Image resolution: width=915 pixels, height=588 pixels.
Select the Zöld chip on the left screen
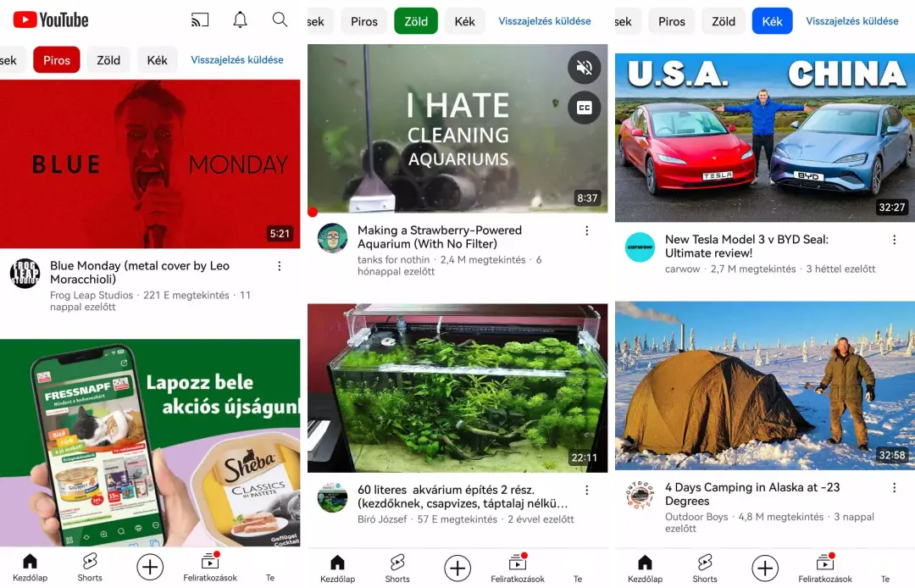pyautogui.click(x=108, y=60)
